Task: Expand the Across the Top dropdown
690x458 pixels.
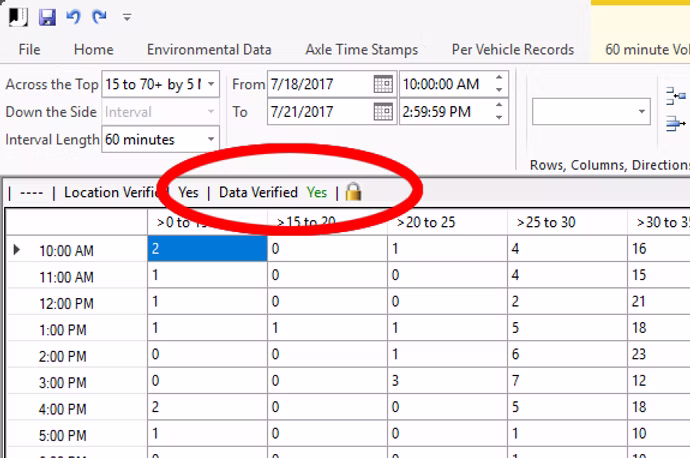Action: pos(211,84)
